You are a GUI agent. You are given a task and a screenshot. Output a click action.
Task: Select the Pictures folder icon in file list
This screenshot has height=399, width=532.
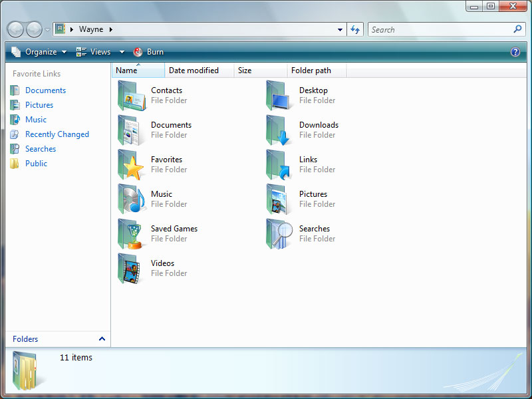(279, 199)
